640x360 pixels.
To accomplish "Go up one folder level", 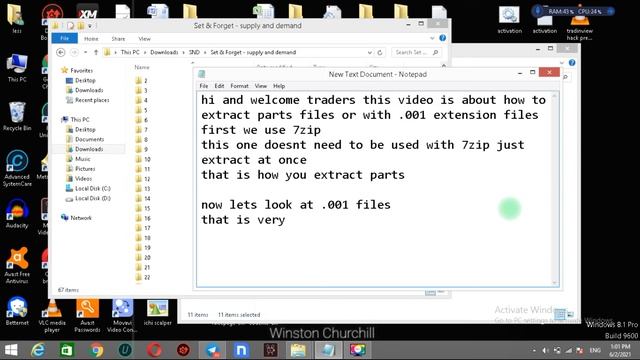I will 96,52.
